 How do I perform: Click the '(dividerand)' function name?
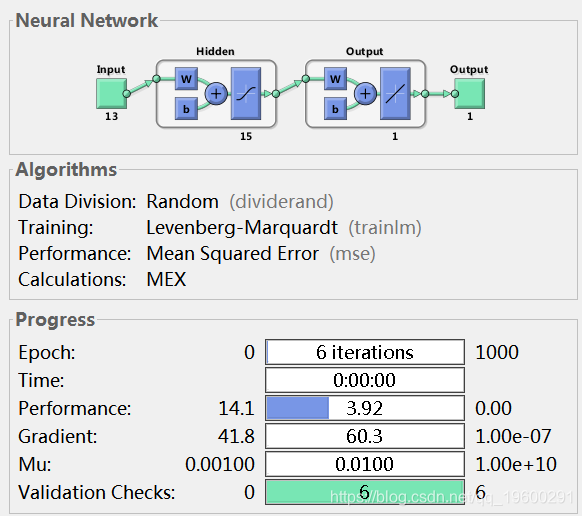point(281,202)
